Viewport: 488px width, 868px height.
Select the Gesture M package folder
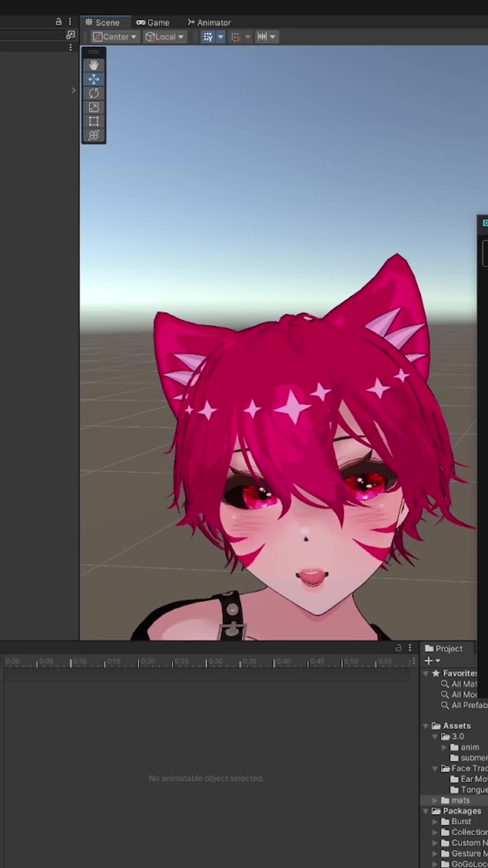coord(465,853)
